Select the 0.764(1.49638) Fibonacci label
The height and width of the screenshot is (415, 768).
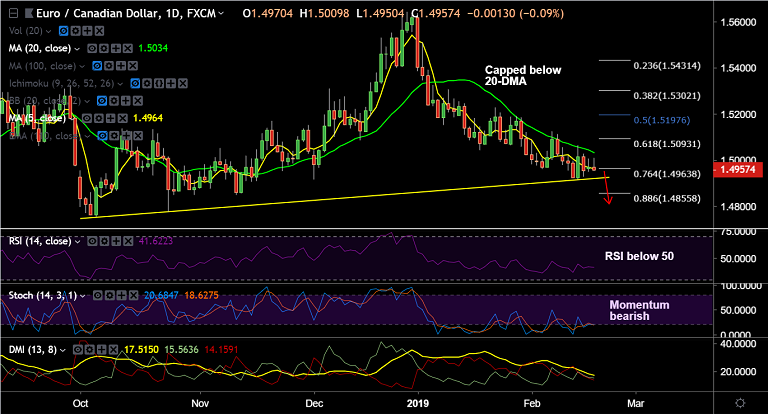click(667, 174)
